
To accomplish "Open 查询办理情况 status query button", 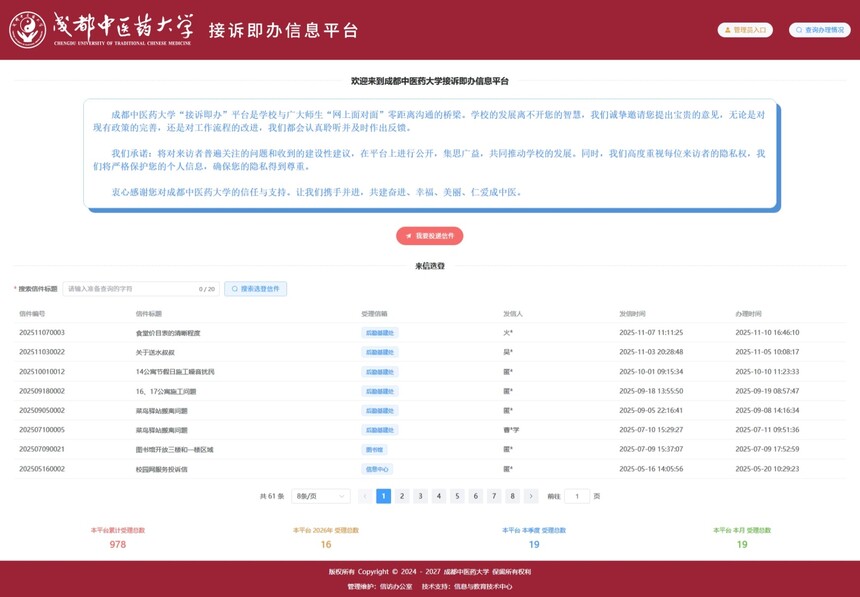I will [x=819, y=30].
